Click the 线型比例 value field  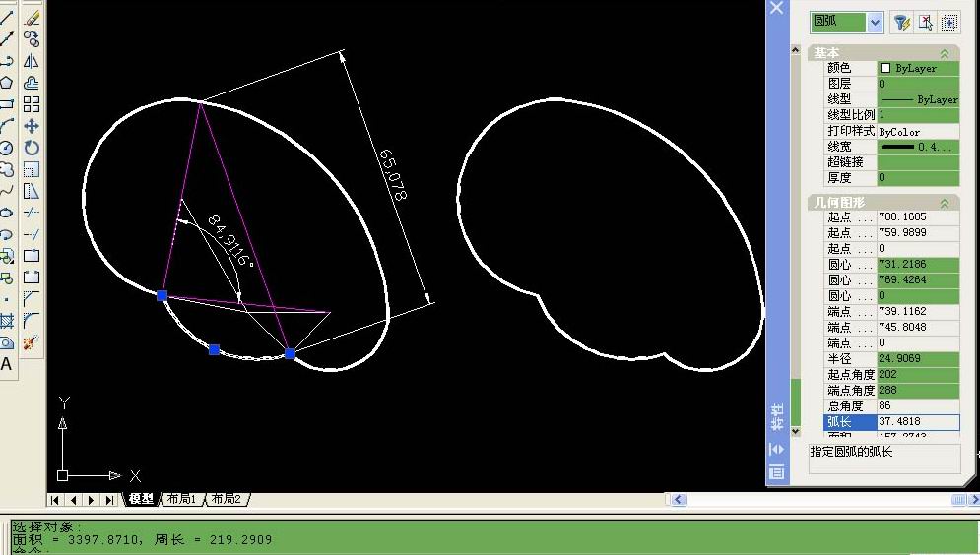pos(918,115)
